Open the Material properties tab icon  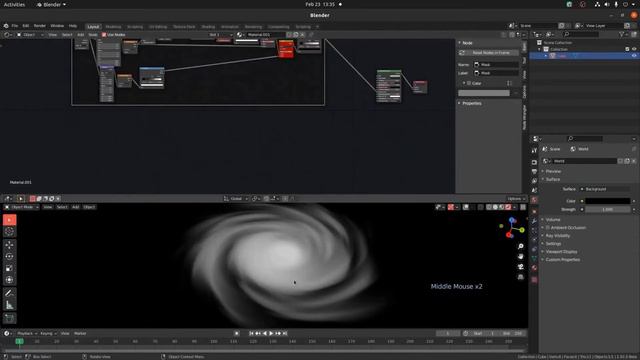tap(534, 268)
